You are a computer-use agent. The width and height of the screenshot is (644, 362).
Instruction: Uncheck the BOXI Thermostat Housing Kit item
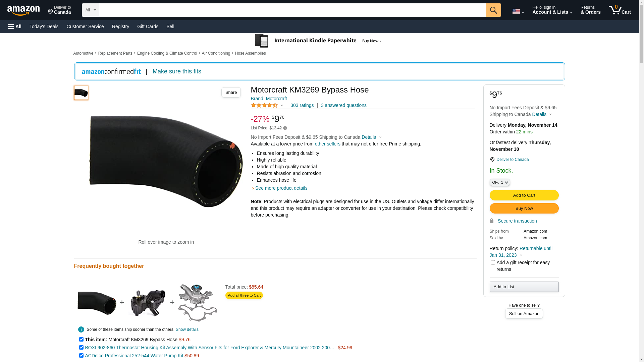81,348
